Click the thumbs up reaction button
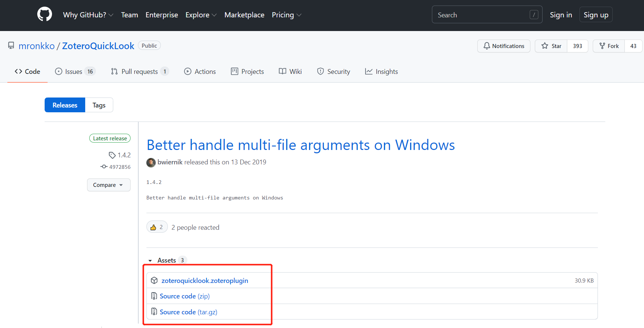Screen dimensions: 644x328 click(x=157, y=227)
